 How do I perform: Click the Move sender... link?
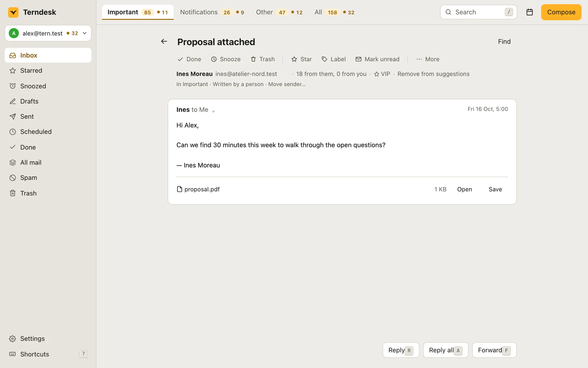(x=287, y=84)
